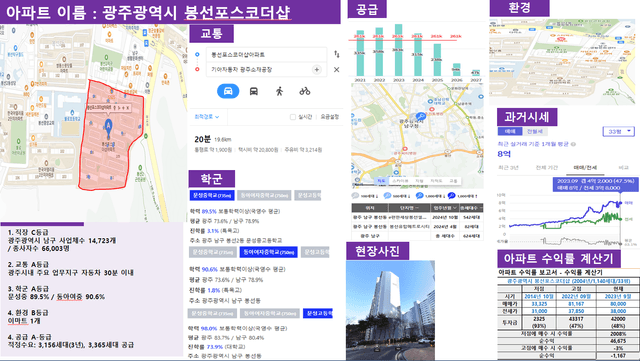Image resolution: width=640 pixels, height=361 pixels.
Task: Click the 문성중학교 school button
Action: pos(212,195)
